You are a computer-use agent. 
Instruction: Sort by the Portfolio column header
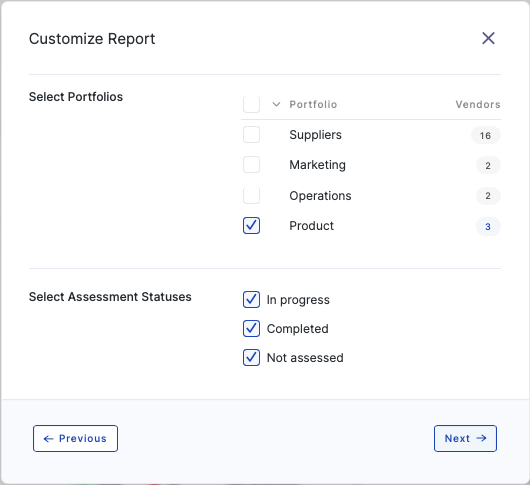point(313,104)
